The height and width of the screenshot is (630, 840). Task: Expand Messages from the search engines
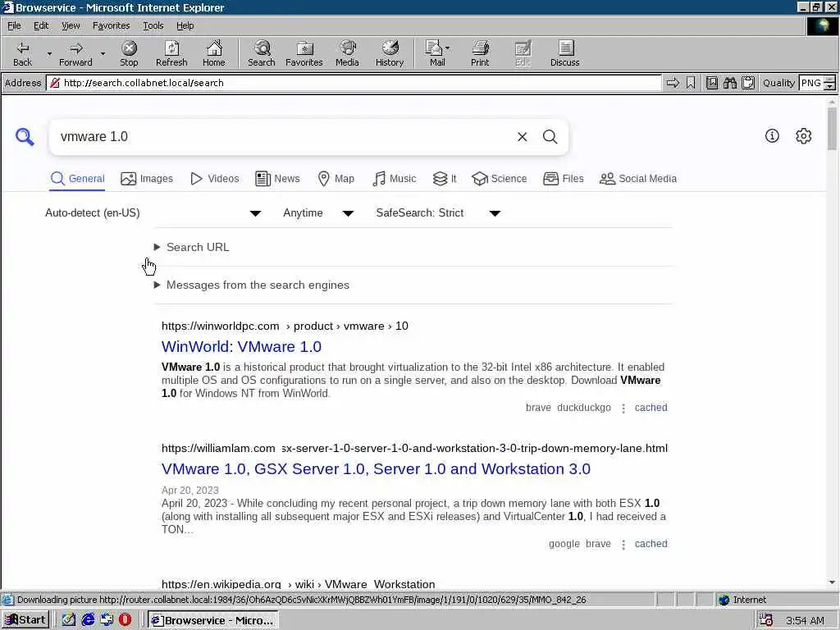(x=252, y=285)
